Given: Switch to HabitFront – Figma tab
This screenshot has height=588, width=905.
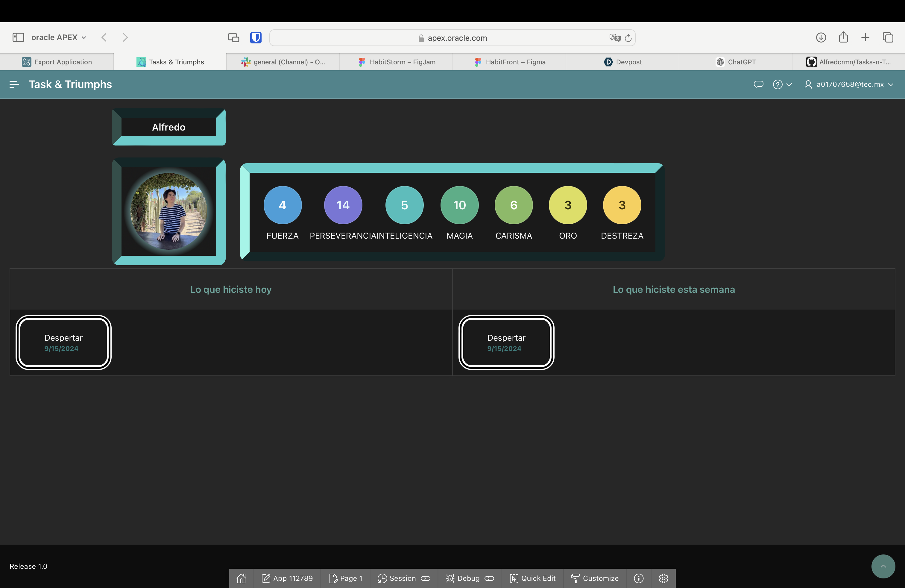Looking at the screenshot, I should click(510, 62).
